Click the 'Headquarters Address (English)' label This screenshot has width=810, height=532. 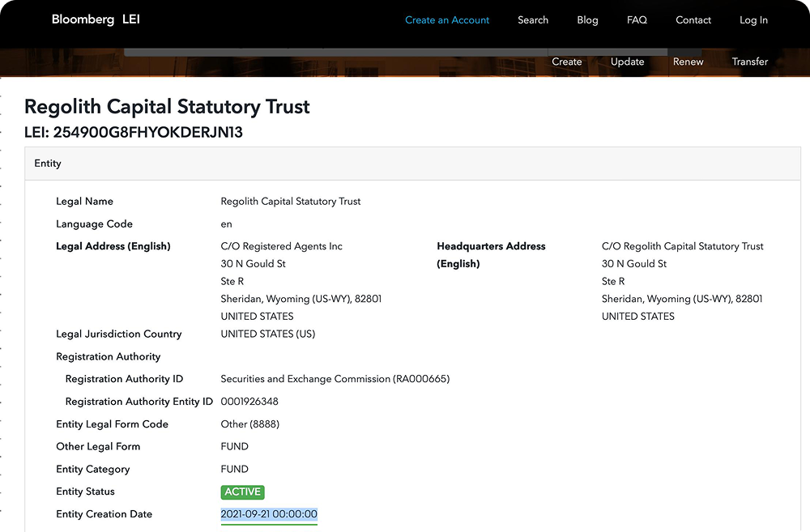pos(492,255)
